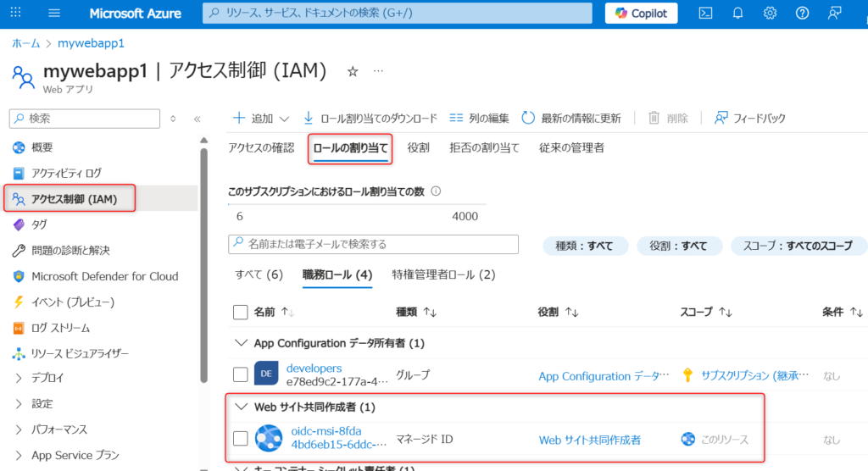Open portal settings gear
Viewport: 868px width, 471px height.
[x=770, y=14]
